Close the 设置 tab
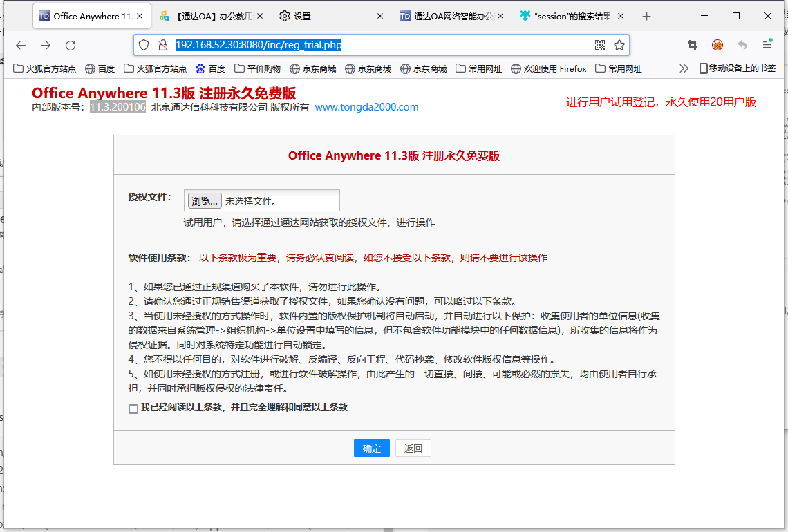This screenshot has height=532, width=788. (x=380, y=16)
